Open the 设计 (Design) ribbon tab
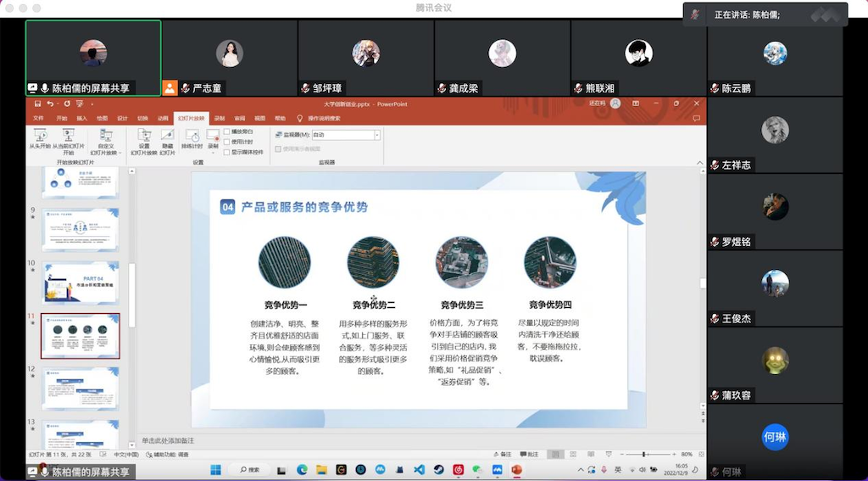Viewport: 868px width, 481px height. [x=122, y=118]
